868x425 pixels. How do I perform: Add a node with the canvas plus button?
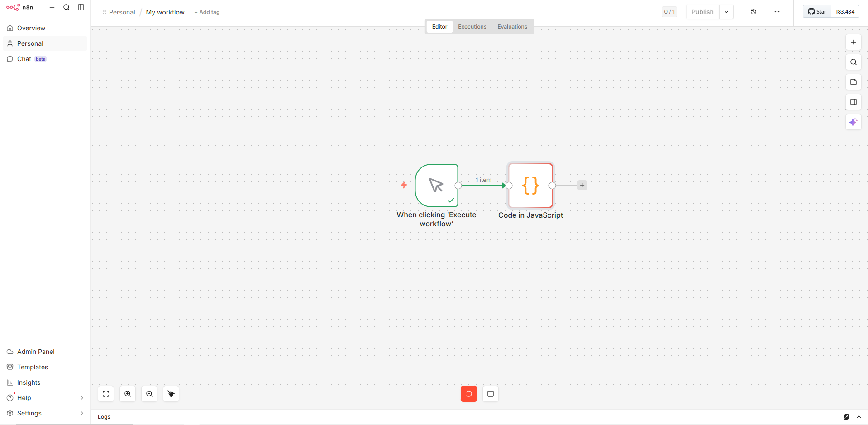coord(854,42)
